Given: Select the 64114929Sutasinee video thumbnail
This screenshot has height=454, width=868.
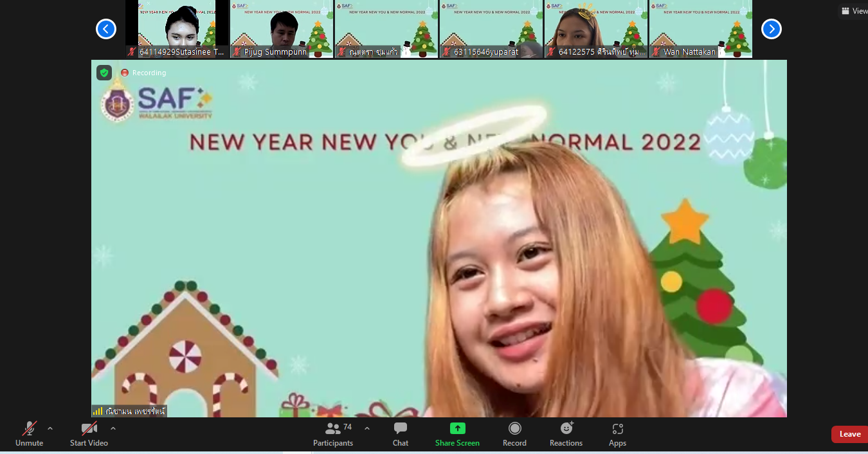Looking at the screenshot, I should 177,29.
